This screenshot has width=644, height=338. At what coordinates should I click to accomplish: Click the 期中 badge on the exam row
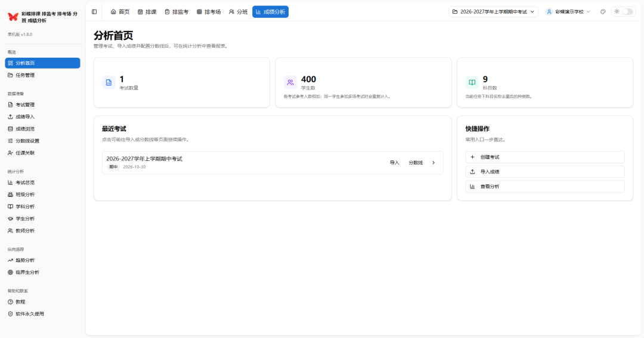(113, 167)
